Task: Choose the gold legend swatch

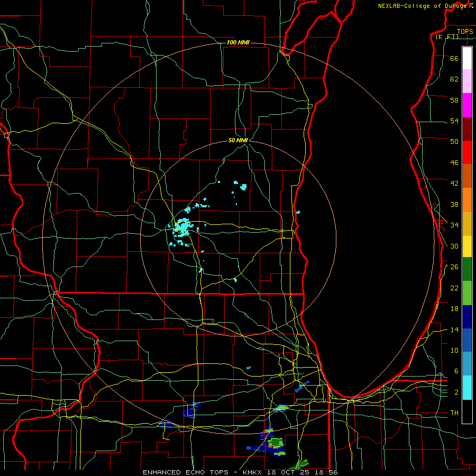Action: click(x=467, y=224)
